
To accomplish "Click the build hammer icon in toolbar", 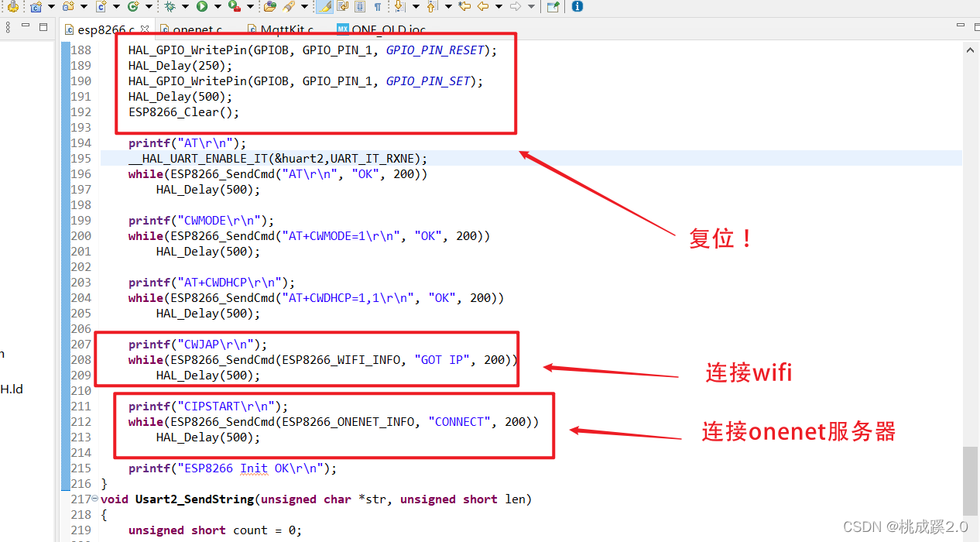I will 12,6.
